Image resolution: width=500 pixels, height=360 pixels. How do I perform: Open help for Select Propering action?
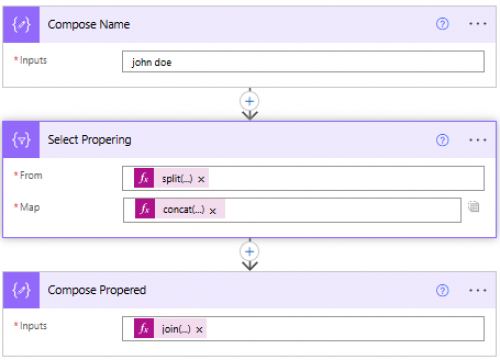442,140
